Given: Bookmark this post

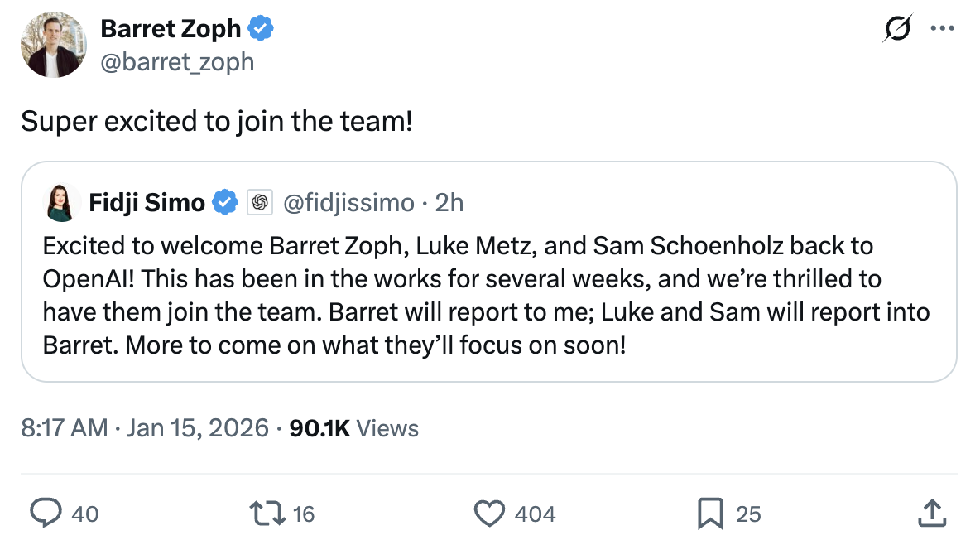Looking at the screenshot, I should tap(709, 514).
